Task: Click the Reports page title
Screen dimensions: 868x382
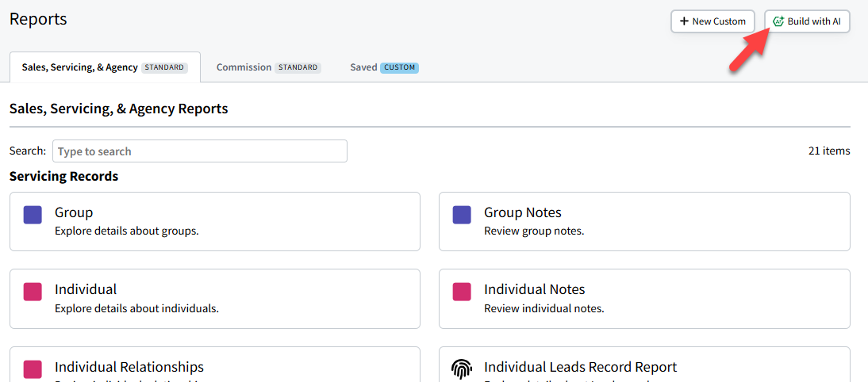Action: point(38,19)
